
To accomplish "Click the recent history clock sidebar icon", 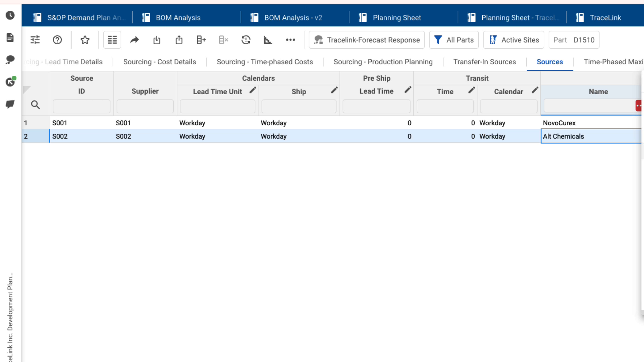I will point(10,15).
